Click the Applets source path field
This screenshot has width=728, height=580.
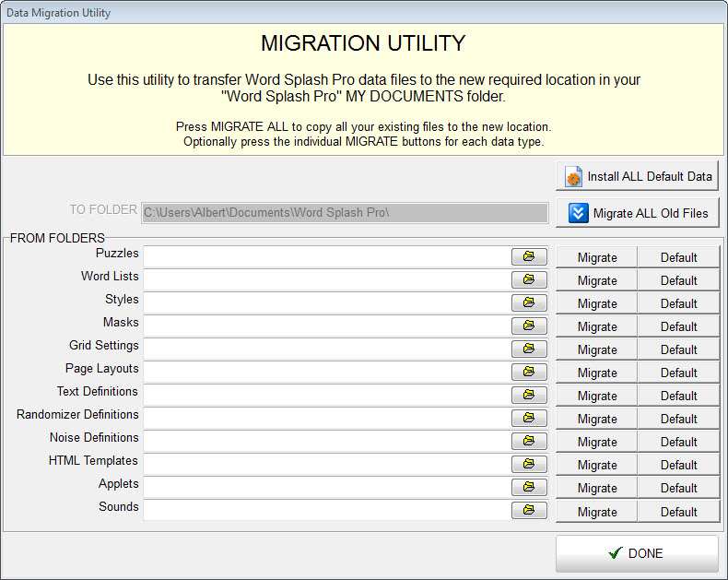tap(327, 487)
